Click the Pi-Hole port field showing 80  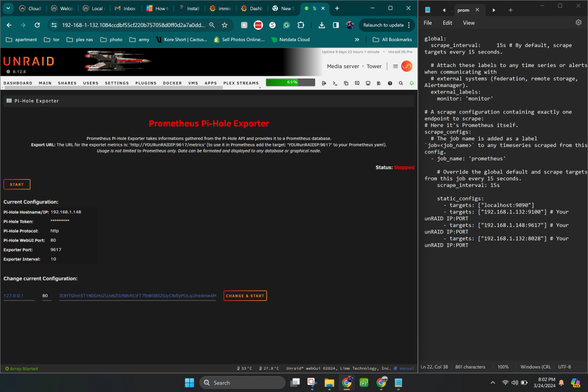coord(47,296)
